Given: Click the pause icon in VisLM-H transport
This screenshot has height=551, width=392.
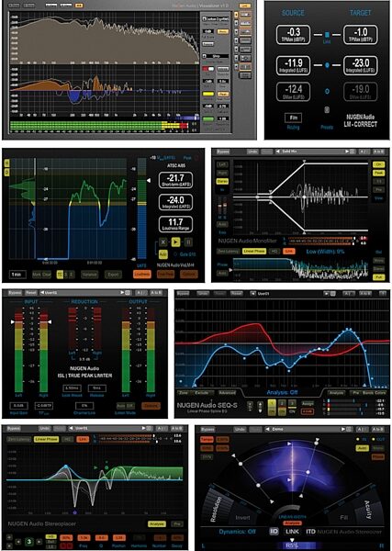Looking at the screenshot, I should [x=188, y=242].
